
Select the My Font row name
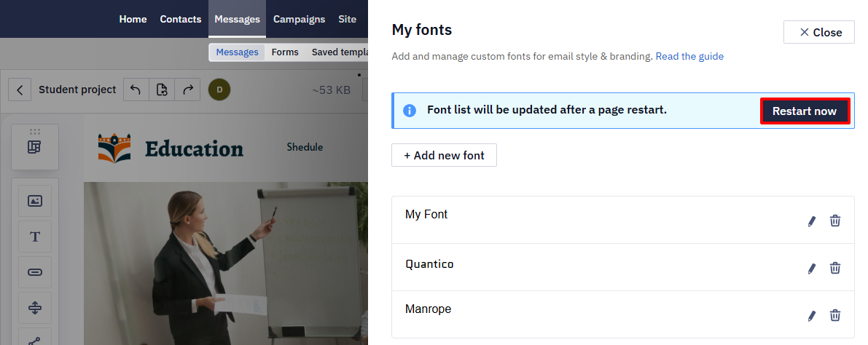click(x=426, y=214)
